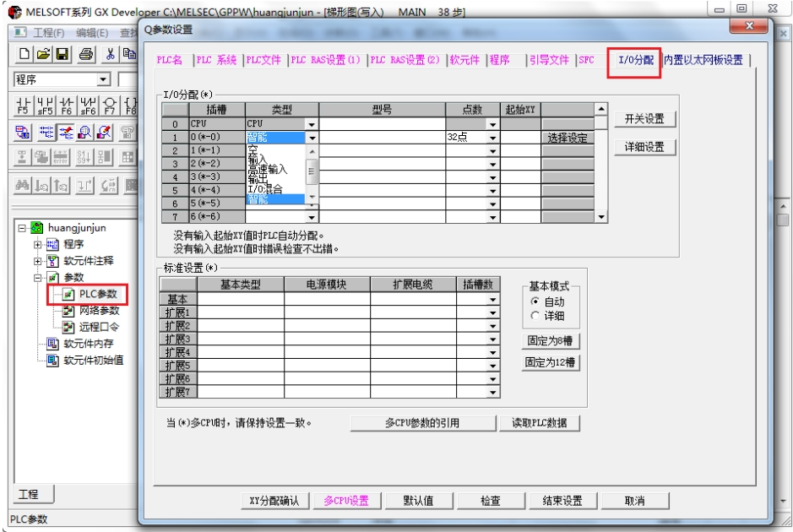The width and height of the screenshot is (793, 532).
Task: Click the type dropdown list scrollbar thumb
Action: coord(312,171)
